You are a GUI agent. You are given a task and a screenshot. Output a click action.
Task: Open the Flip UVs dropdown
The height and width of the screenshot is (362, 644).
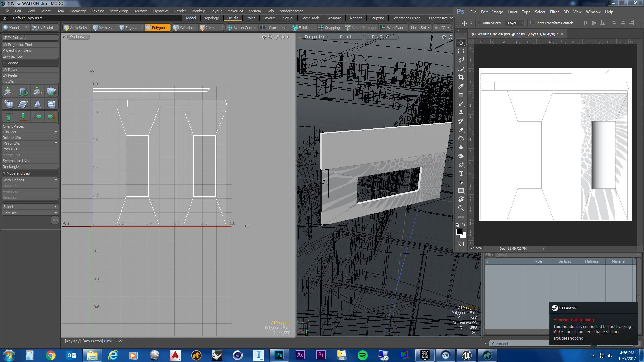56,132
